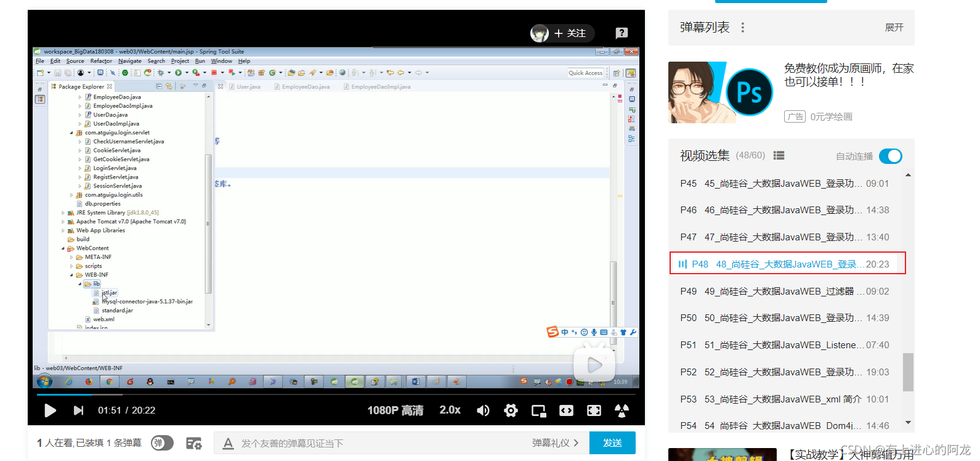Play episode P46 in the playlist
The image size is (980, 461).
click(785, 210)
